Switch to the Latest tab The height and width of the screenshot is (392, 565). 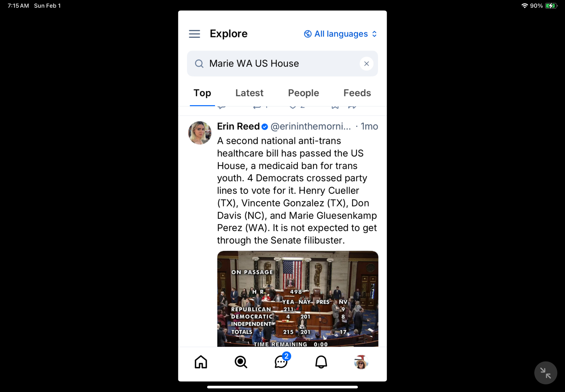point(249,93)
